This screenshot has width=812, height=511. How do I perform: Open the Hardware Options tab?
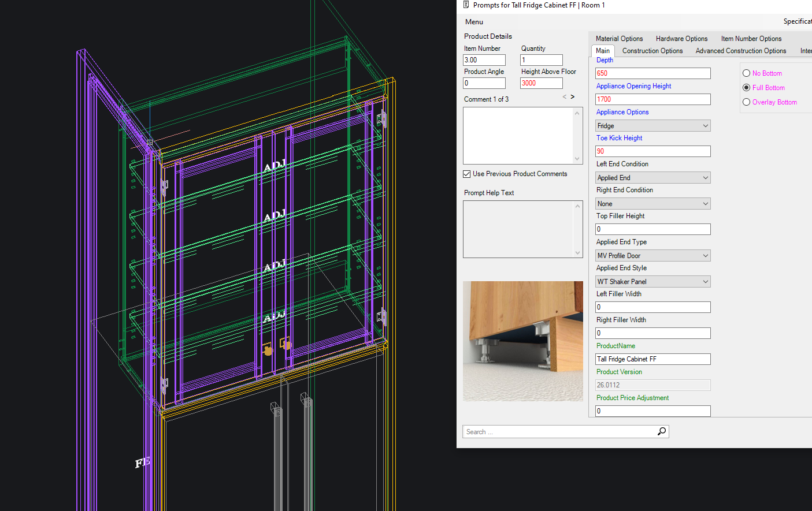click(681, 39)
